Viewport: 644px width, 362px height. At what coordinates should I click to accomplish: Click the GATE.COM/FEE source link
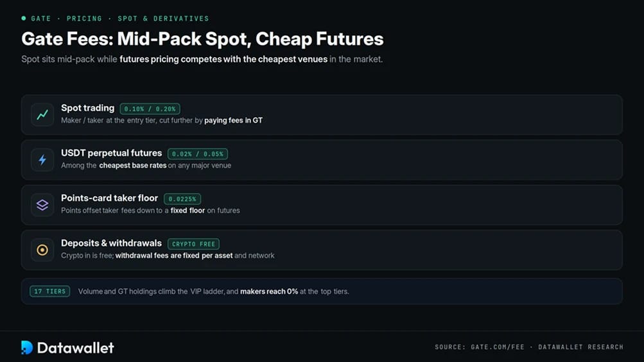click(x=498, y=347)
